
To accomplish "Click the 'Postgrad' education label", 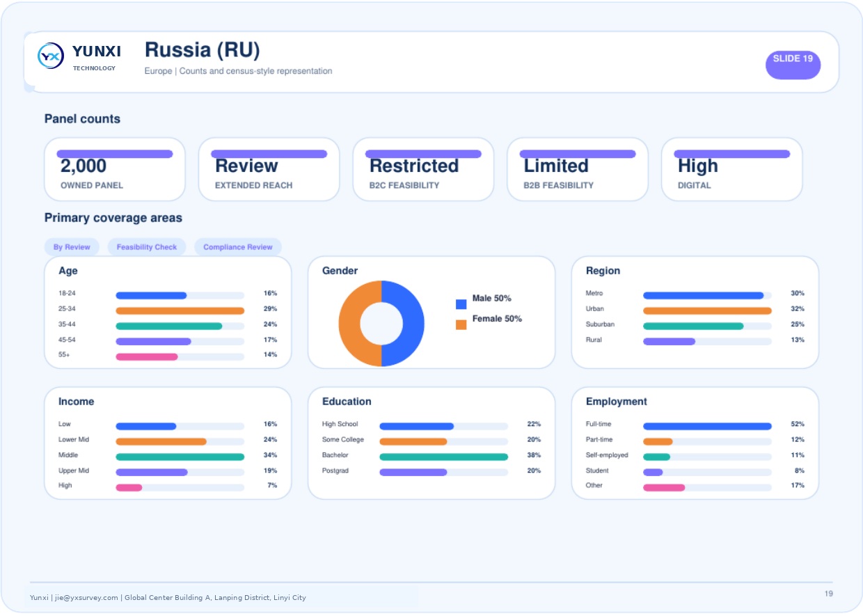I will (x=335, y=471).
